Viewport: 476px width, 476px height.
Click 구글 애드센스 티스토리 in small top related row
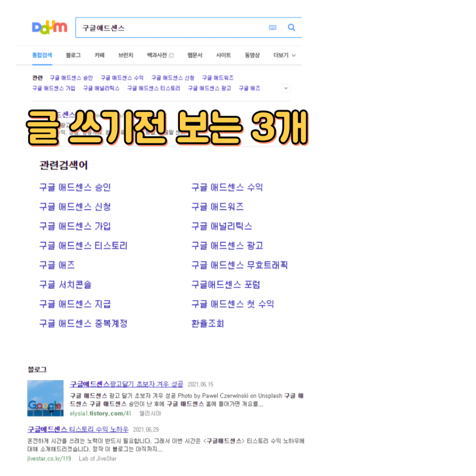(153, 88)
